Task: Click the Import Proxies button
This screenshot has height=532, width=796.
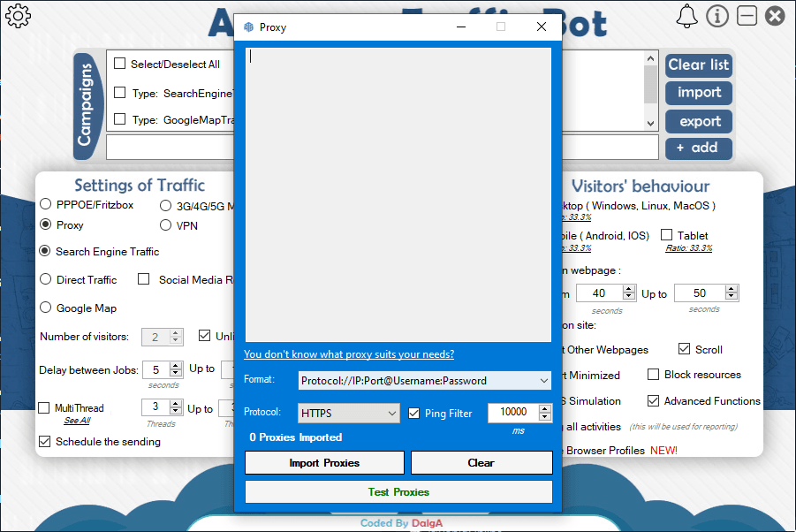Action: point(324,463)
